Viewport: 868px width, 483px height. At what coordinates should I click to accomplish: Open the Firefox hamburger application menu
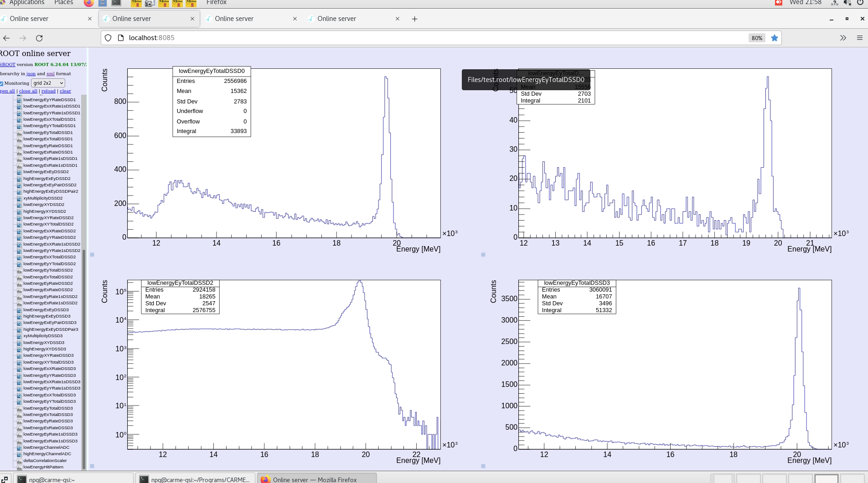click(x=859, y=38)
